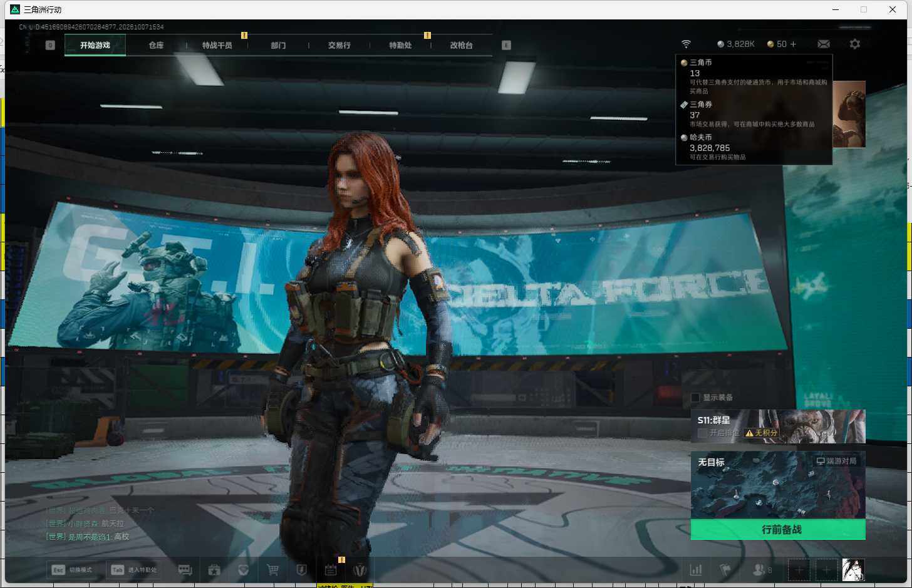The image size is (912, 588).
Task: Click the Tab 进入特勤处 button
Action: (133, 570)
